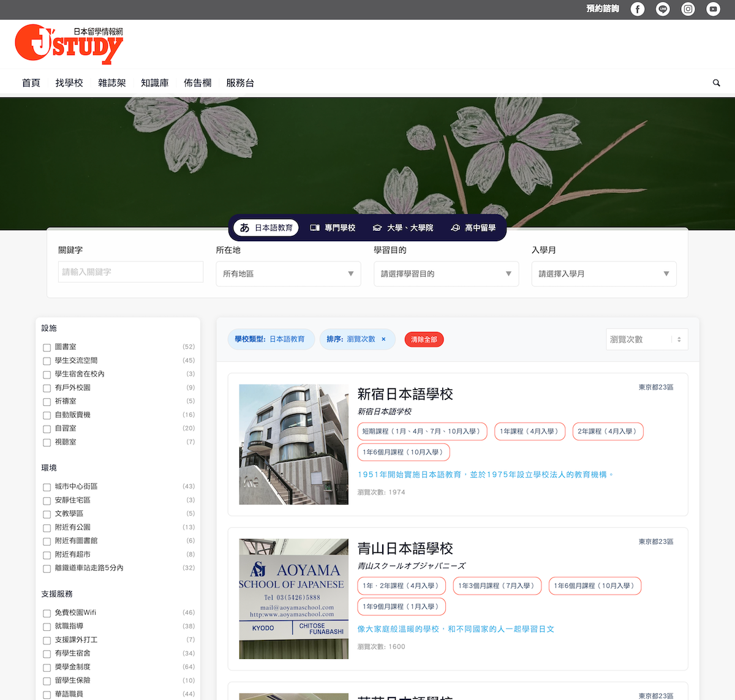Screen dimensions: 735x700
Task: Expand the 學習目的 selection dropdown
Action: tap(446, 274)
